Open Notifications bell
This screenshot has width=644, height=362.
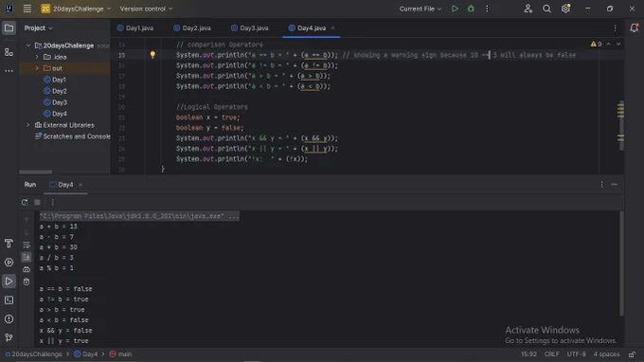(635, 27)
